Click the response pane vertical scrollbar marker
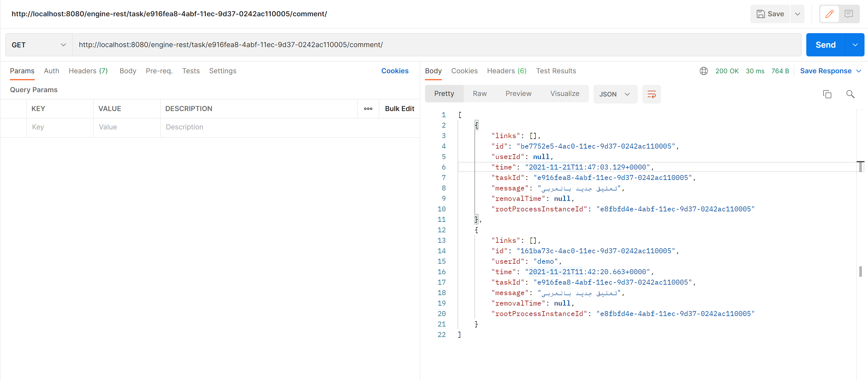Image resolution: width=868 pixels, height=380 pixels. [861, 167]
